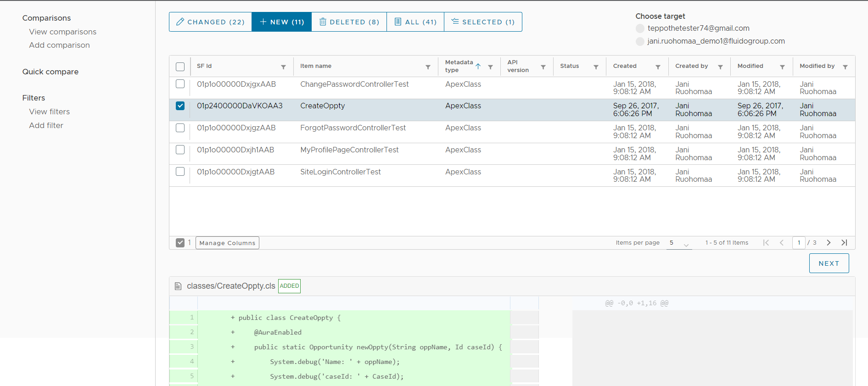Toggle the select-all header checkbox
This screenshot has height=386, width=868.
tap(180, 67)
